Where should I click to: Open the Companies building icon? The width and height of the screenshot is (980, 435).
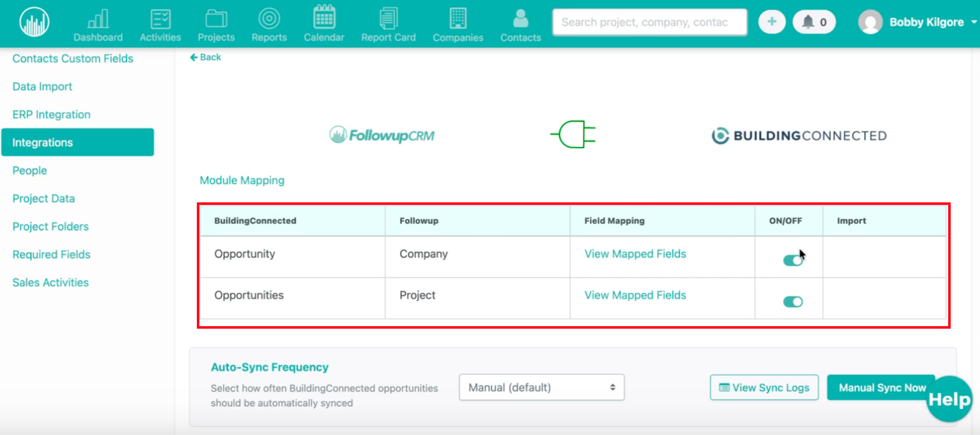(458, 18)
